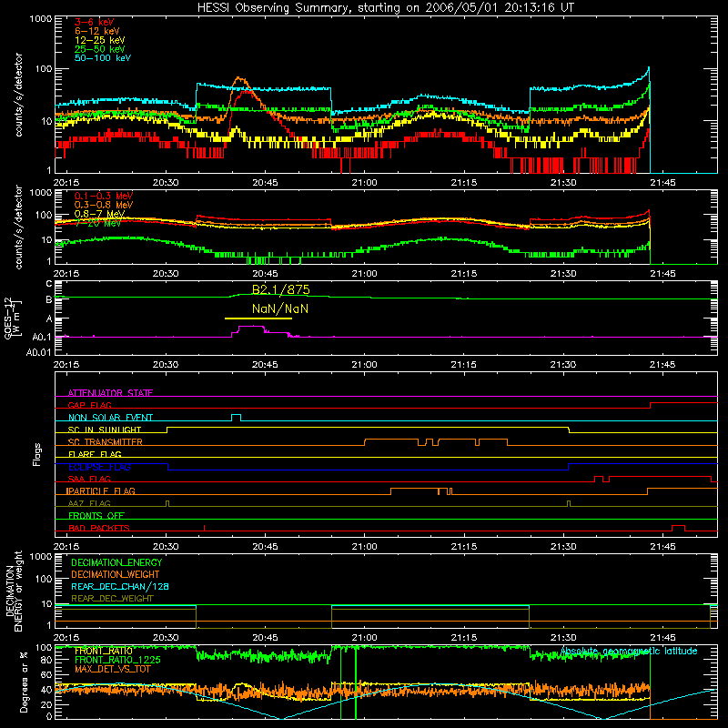
Task: Click the REAR_DEC_CHAN/128 legend label
Action: click(x=120, y=586)
